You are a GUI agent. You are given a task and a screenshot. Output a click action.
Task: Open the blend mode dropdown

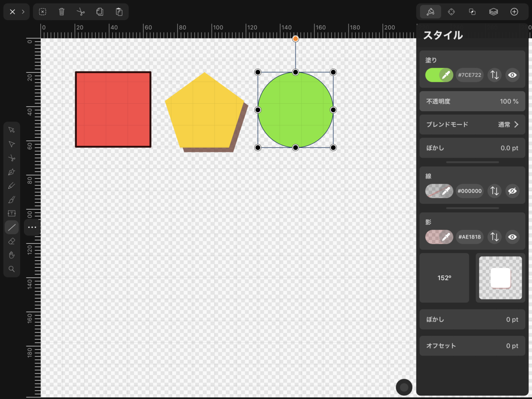472,125
